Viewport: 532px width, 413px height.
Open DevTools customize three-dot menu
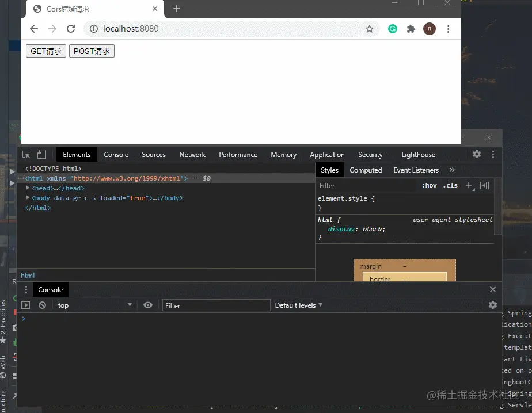tap(493, 155)
